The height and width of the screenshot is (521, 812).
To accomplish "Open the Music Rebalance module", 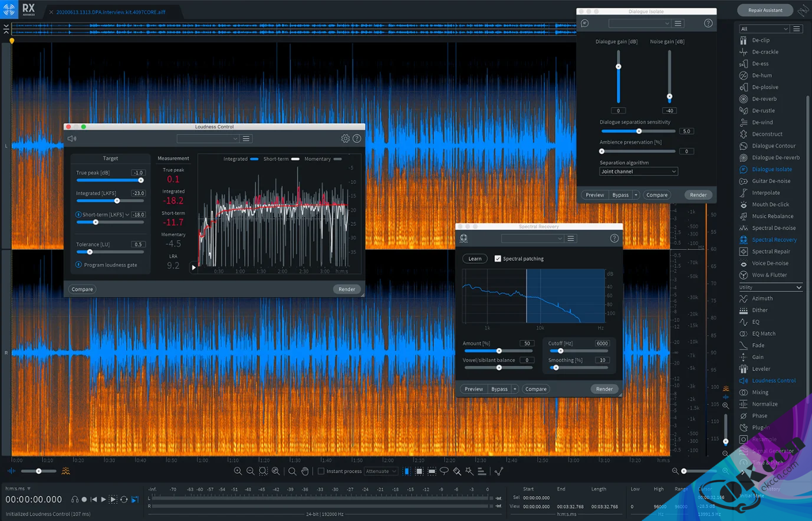I will point(772,217).
